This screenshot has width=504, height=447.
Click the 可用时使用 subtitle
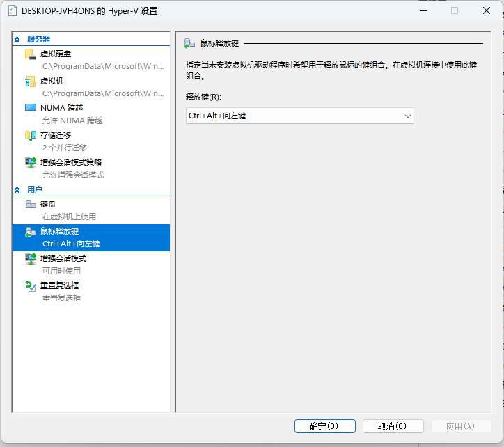61,271
